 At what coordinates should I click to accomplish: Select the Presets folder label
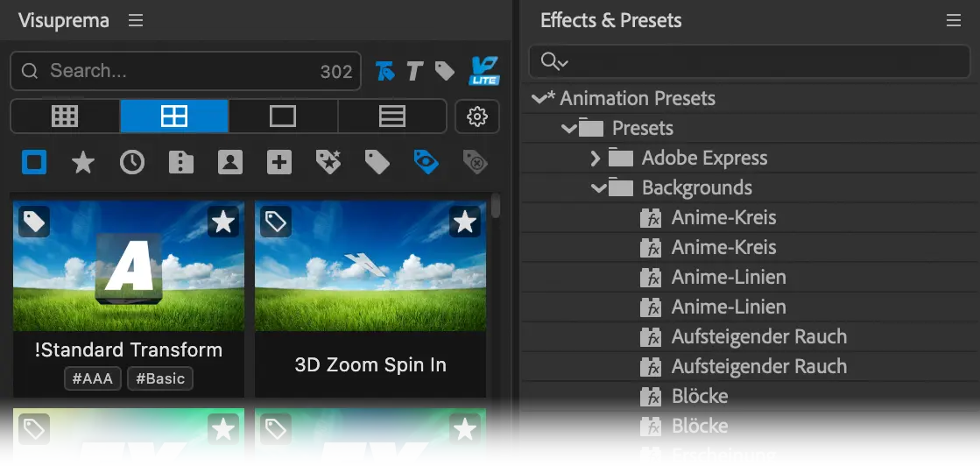(x=643, y=128)
